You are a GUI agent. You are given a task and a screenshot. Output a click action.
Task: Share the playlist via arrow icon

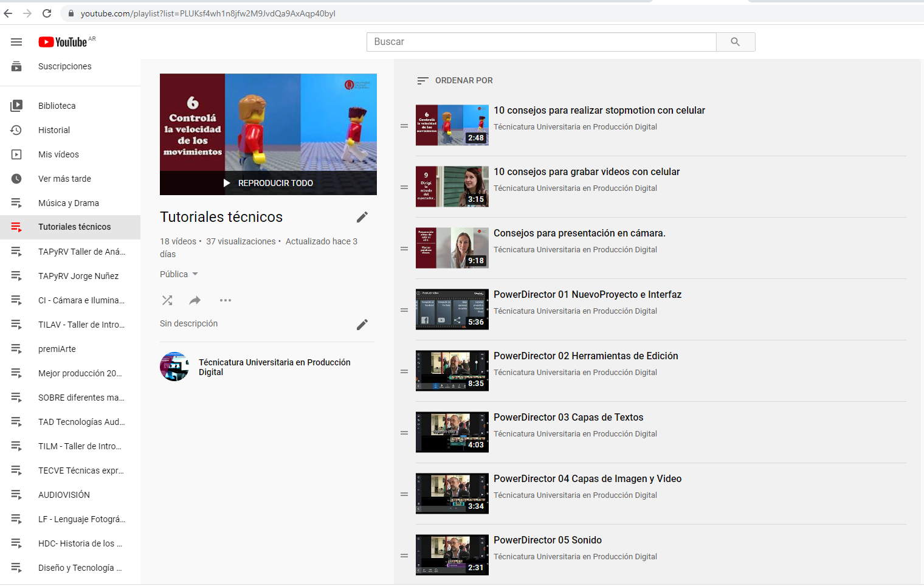click(195, 300)
